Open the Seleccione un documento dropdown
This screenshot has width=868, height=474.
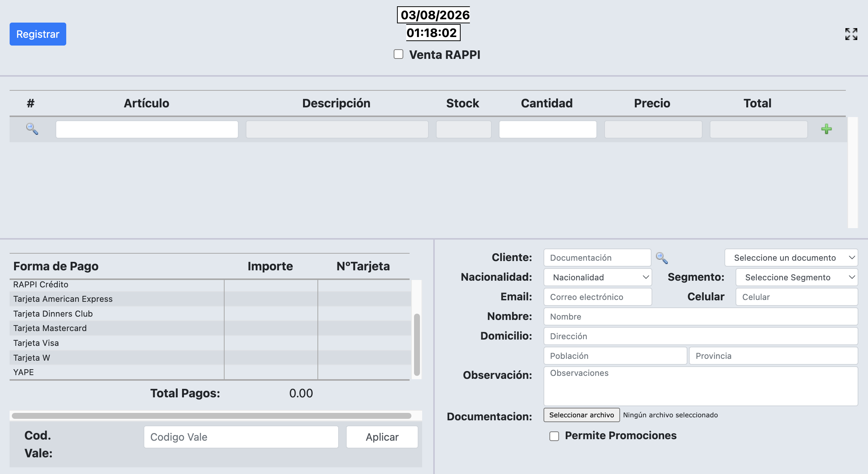pos(791,258)
